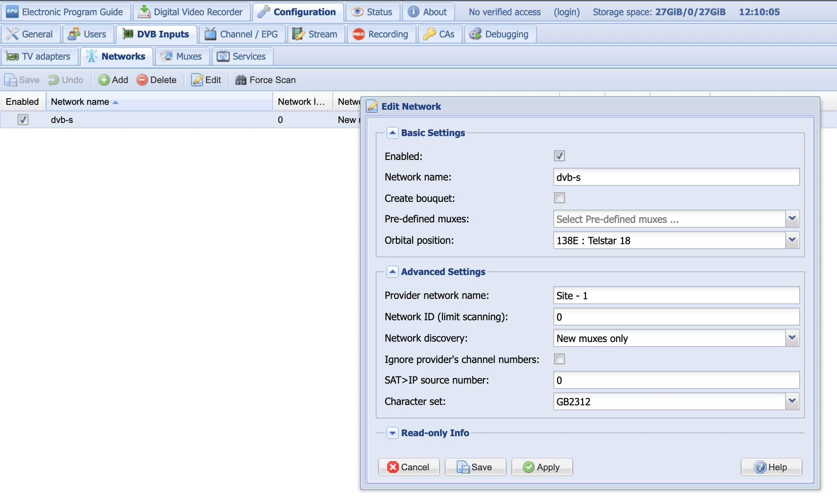Click the Users people icon
Viewport: 837px width, 504px height.
click(x=74, y=34)
